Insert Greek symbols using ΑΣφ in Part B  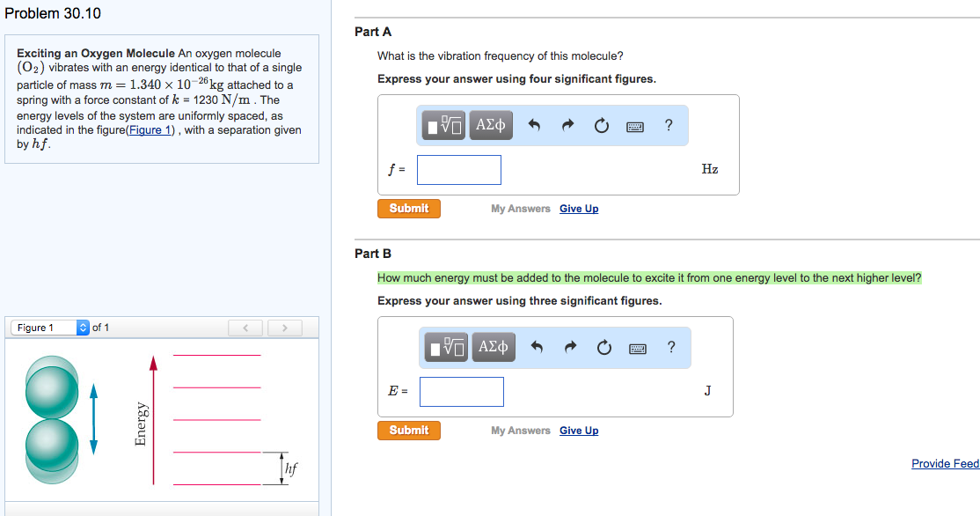click(493, 347)
